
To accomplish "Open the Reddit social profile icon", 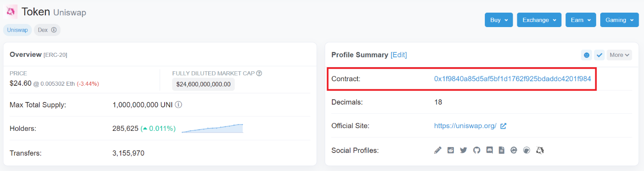I will click(x=451, y=150).
